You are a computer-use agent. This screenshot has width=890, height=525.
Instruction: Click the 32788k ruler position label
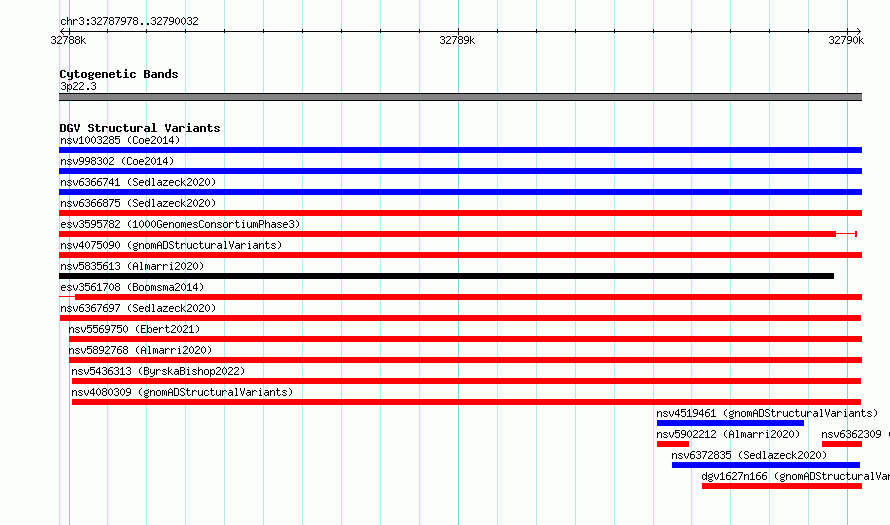pos(68,40)
